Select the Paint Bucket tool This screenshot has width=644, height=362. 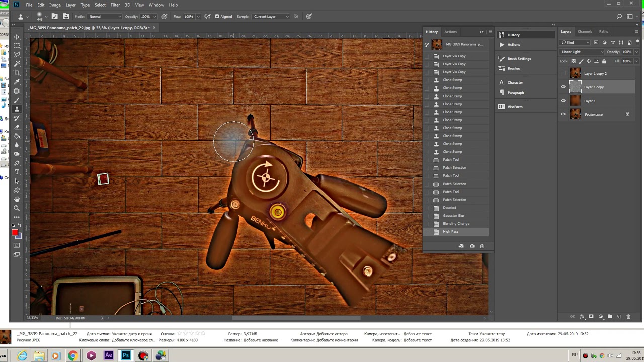pos(17,136)
